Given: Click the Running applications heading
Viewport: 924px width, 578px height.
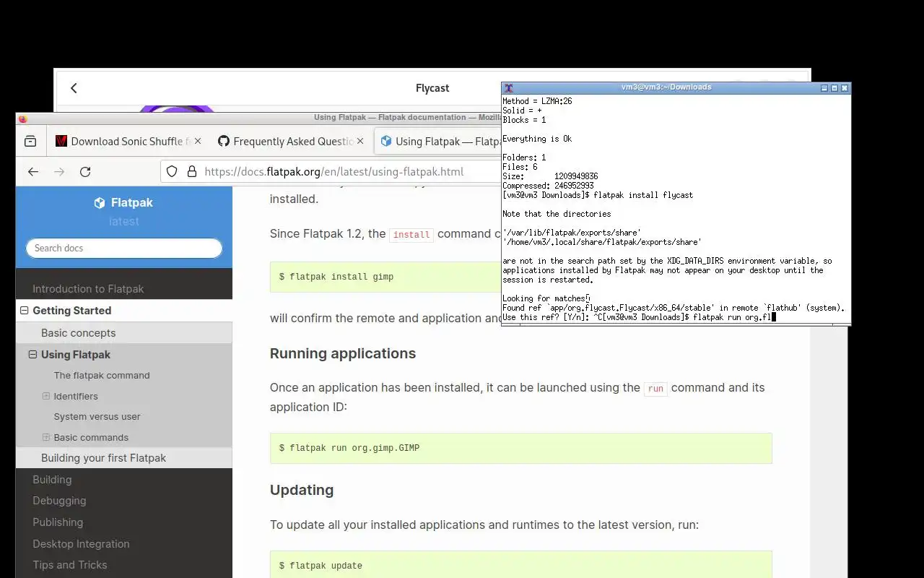Looking at the screenshot, I should (x=343, y=353).
